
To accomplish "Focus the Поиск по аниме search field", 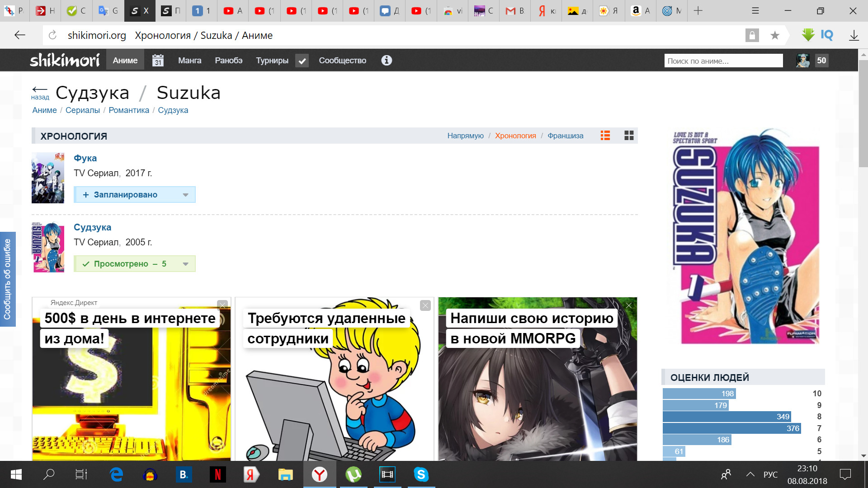I will coord(723,61).
